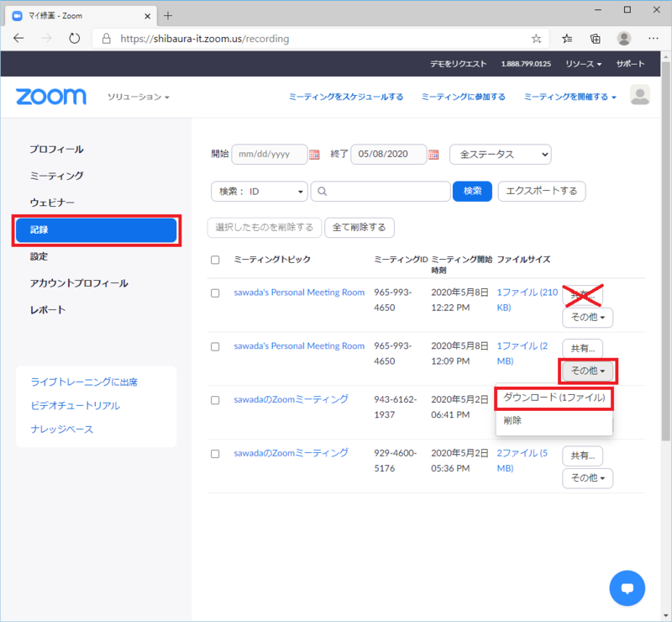672x622 pixels.
Task: Open the 検索: ID search type dropdown
Action: point(260,192)
